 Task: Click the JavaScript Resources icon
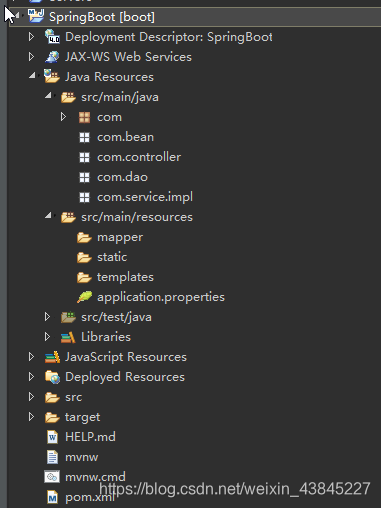tap(53, 357)
